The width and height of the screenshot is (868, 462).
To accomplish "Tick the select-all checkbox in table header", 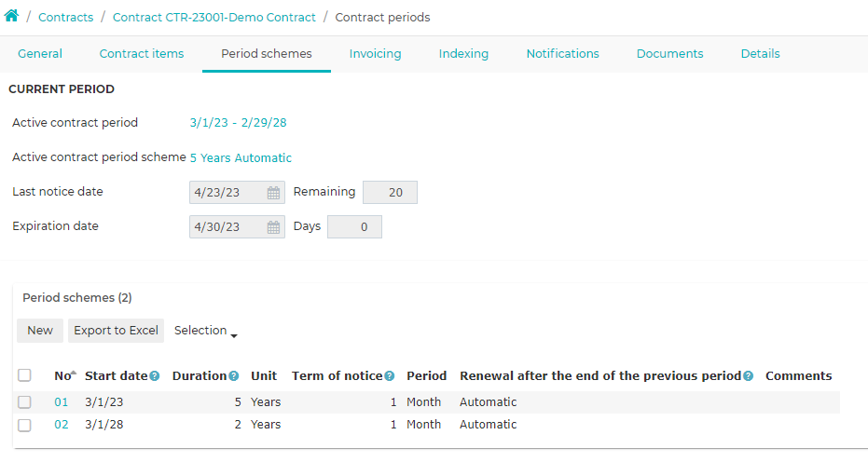I will click(24, 375).
